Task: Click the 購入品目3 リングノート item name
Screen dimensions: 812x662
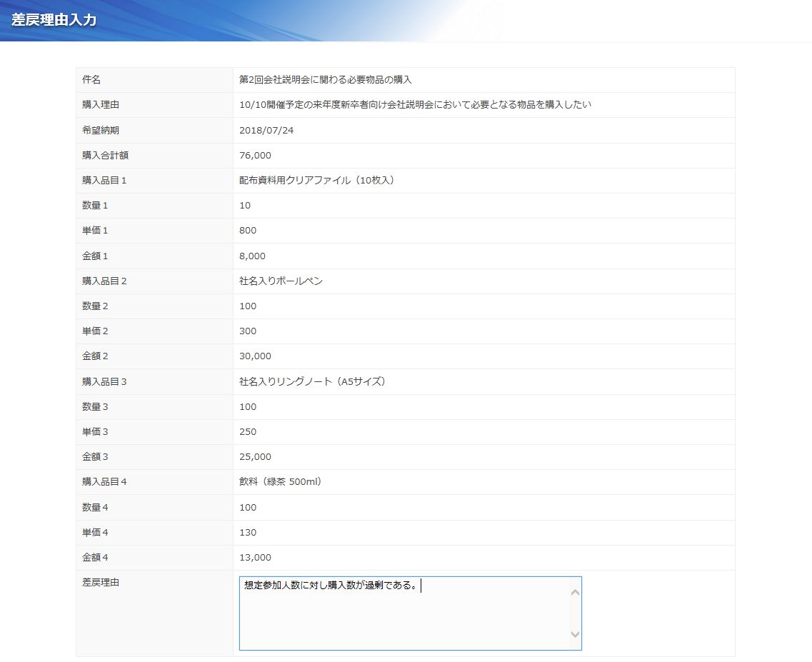Action: (312, 382)
